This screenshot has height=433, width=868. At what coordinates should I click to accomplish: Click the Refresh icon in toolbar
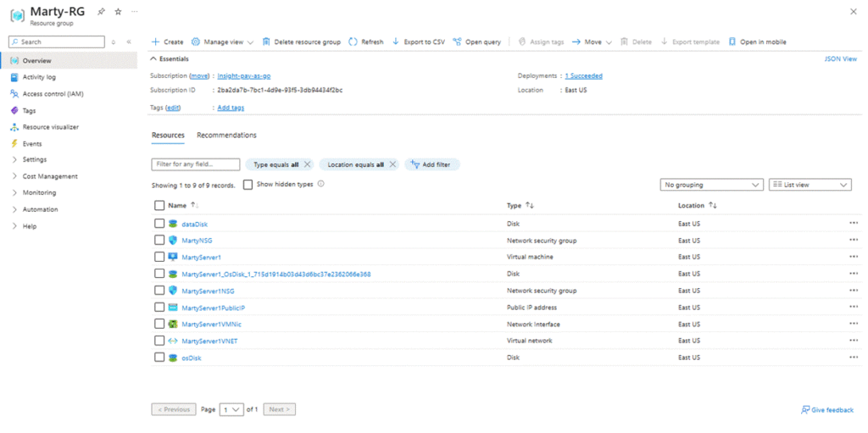tap(353, 42)
